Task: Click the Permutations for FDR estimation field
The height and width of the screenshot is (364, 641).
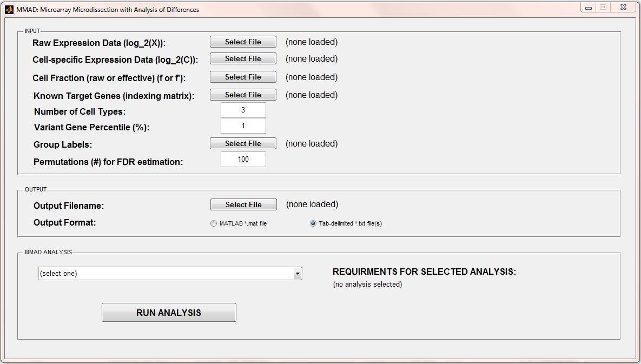Action: click(x=243, y=159)
